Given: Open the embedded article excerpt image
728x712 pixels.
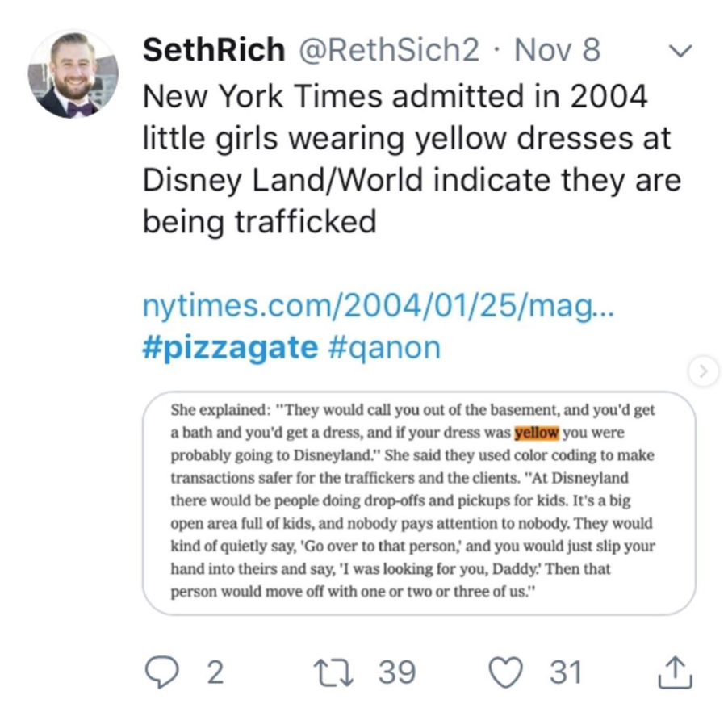Looking at the screenshot, I should [x=418, y=501].
